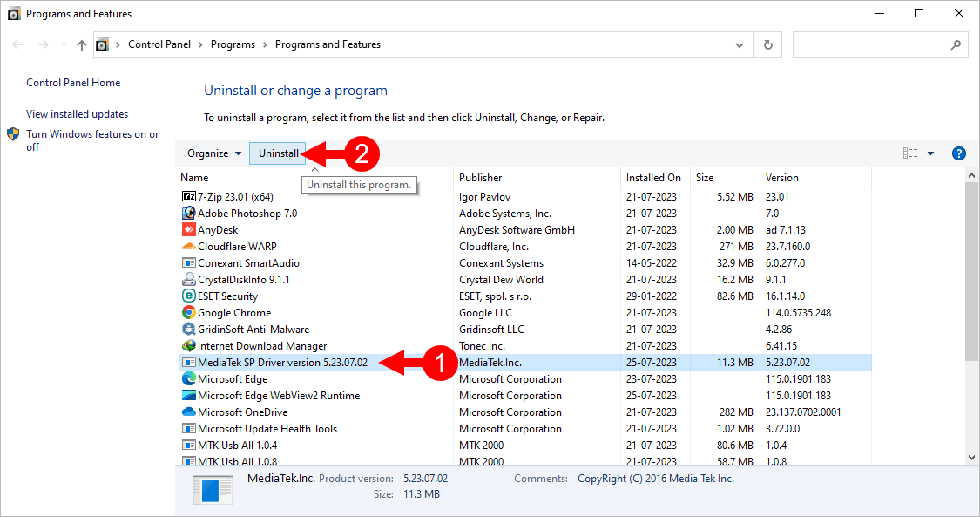Change the list view with the details icon

pyautogui.click(x=909, y=153)
